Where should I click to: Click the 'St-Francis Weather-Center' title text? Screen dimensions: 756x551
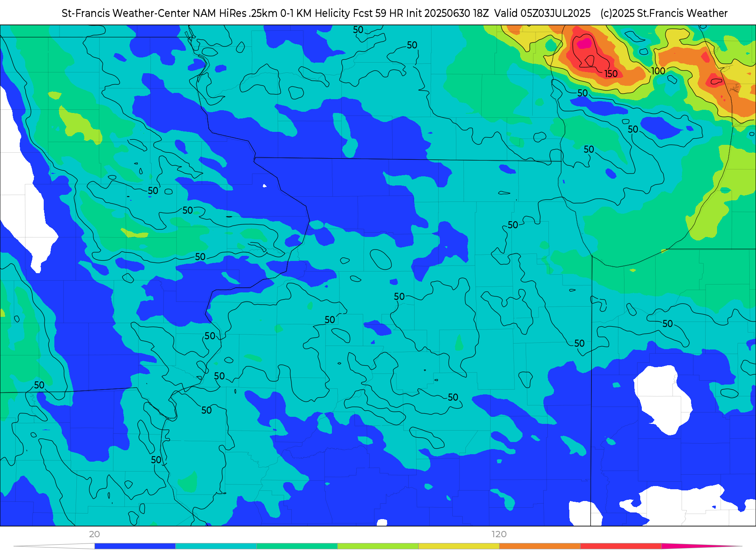[126, 13]
